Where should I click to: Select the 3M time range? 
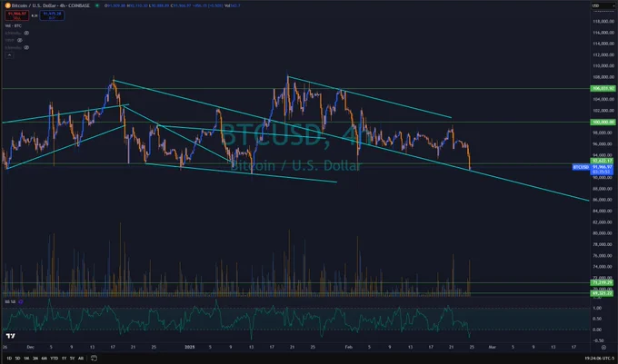point(35,358)
